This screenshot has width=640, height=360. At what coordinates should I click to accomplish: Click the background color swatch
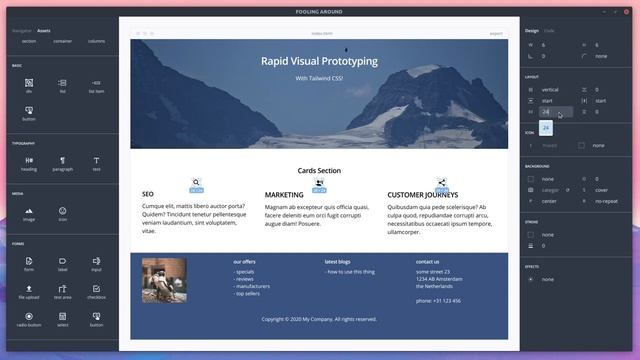click(x=531, y=179)
